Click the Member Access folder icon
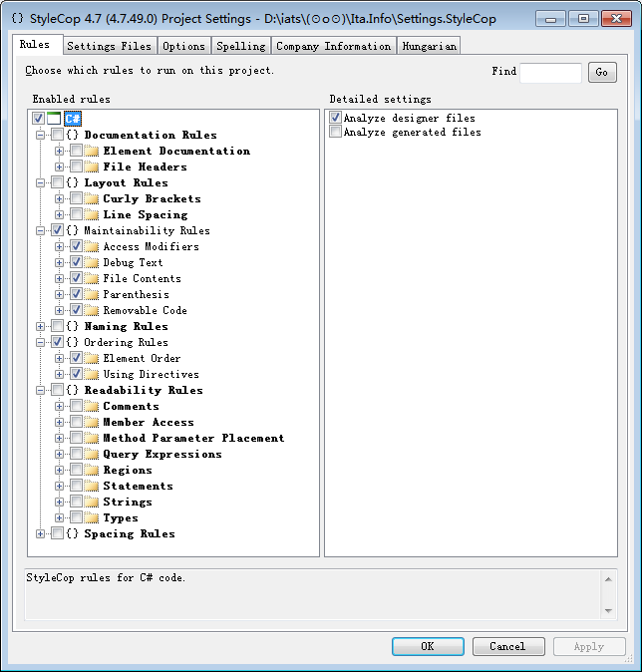642x672 pixels. [x=92, y=422]
